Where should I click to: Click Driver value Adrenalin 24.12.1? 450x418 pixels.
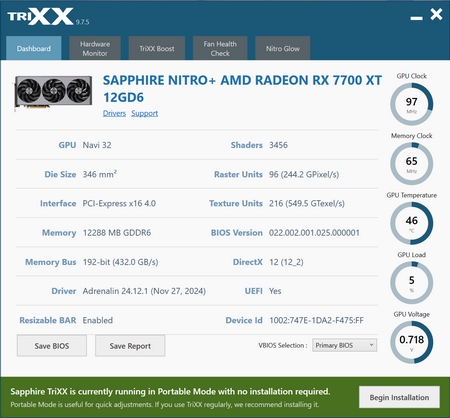pyautogui.click(x=144, y=291)
